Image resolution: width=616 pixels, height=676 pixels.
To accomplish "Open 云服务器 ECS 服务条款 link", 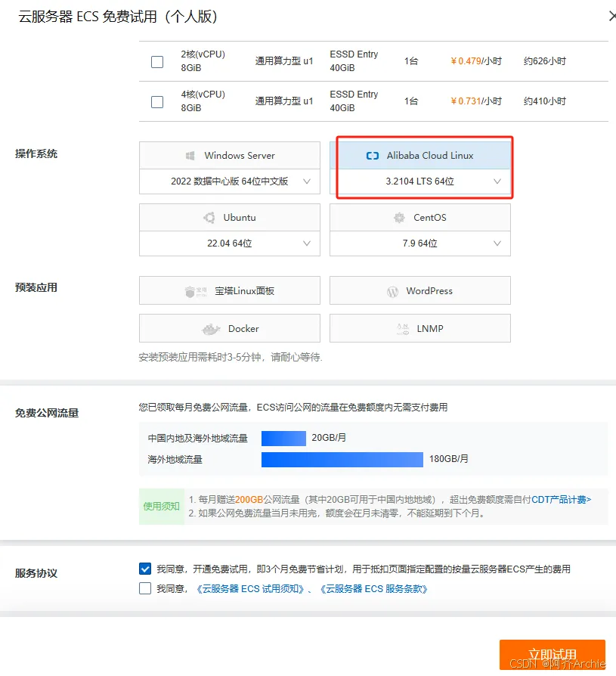I will click(373, 589).
